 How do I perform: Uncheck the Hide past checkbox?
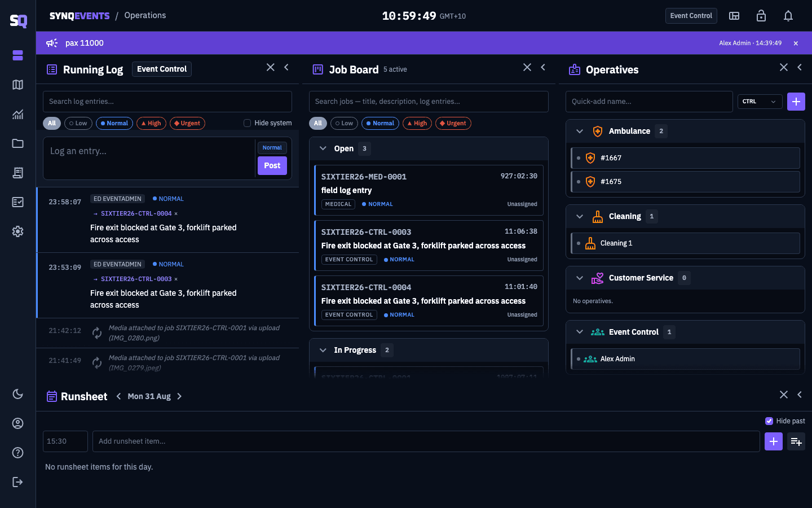769,421
